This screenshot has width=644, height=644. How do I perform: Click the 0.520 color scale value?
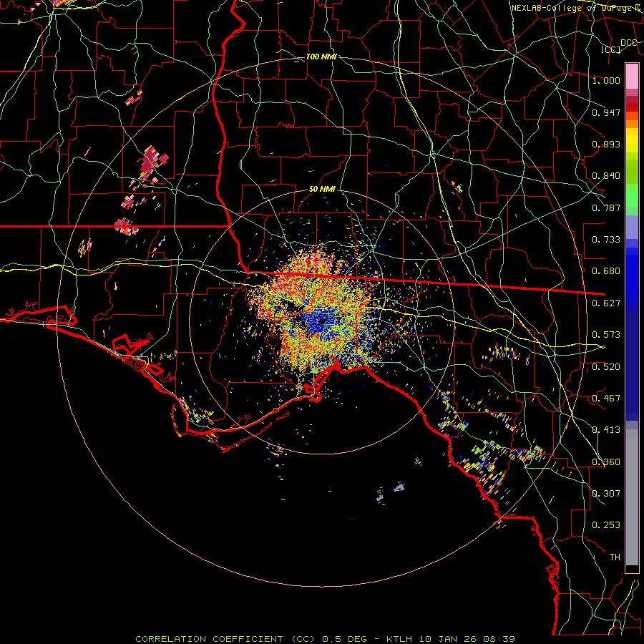[x=606, y=367]
